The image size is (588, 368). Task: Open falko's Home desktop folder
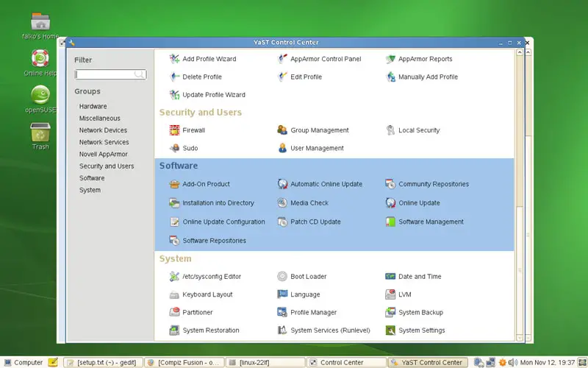pos(40,26)
